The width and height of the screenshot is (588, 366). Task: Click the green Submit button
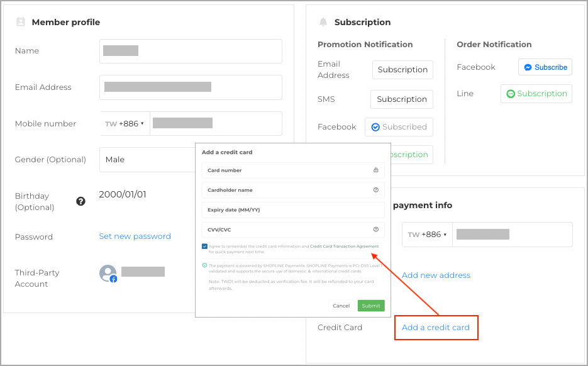pyautogui.click(x=371, y=306)
